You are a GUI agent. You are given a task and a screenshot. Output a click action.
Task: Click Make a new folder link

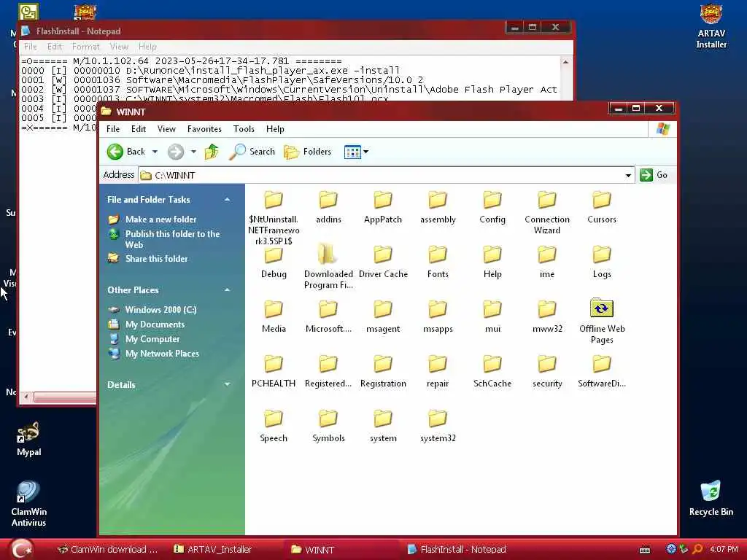pos(160,219)
